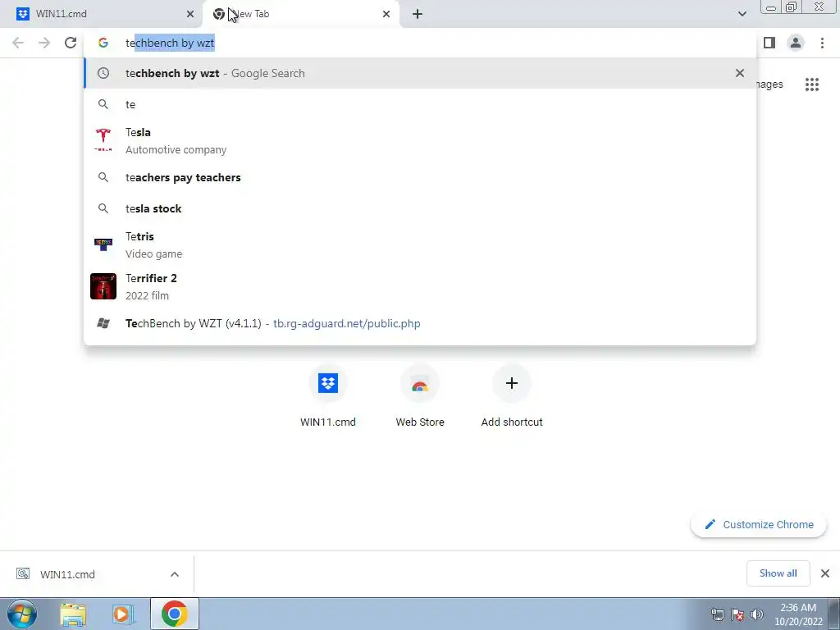Expand the WIN11.cmd download options chevron
The width and height of the screenshot is (840, 630).
click(x=175, y=574)
